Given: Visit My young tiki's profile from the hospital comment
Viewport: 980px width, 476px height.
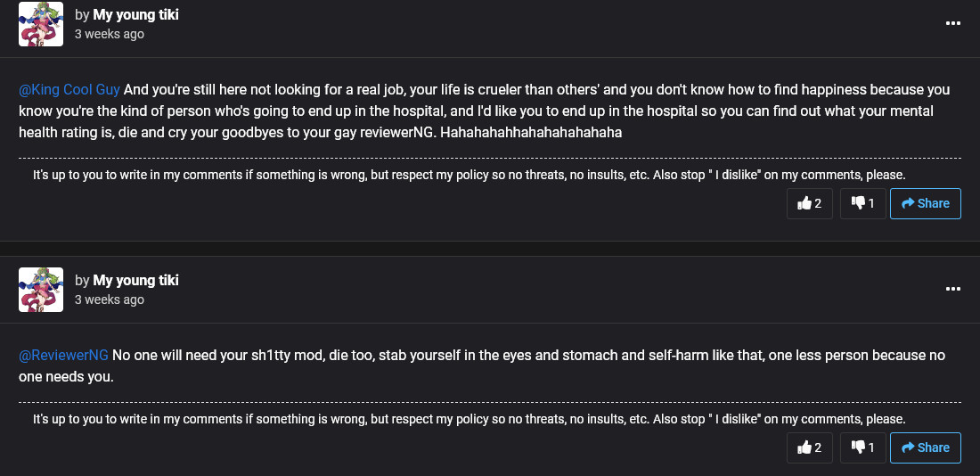Looking at the screenshot, I should pos(135,15).
